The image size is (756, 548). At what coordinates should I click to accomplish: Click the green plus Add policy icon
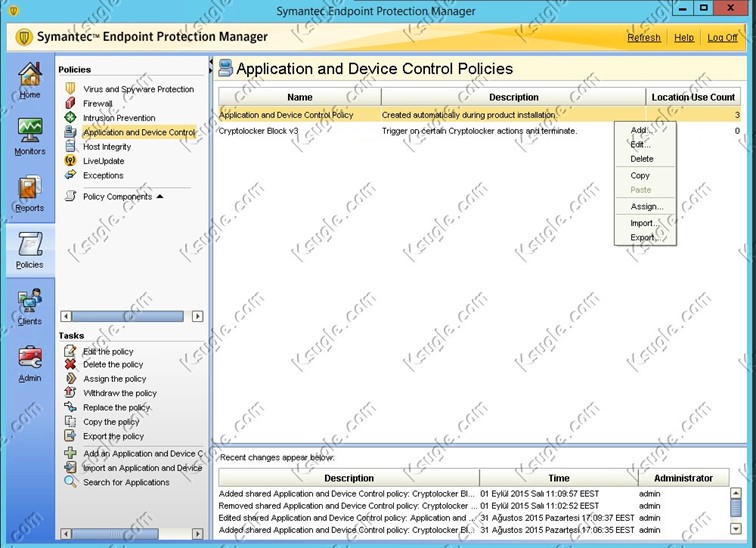pyautogui.click(x=70, y=453)
